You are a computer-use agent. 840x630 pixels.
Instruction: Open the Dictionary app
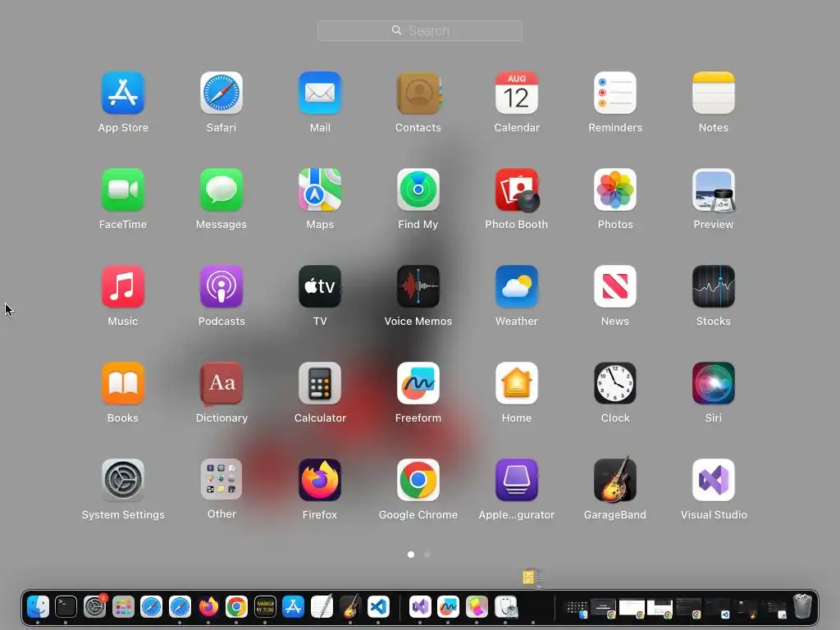pyautogui.click(x=221, y=383)
